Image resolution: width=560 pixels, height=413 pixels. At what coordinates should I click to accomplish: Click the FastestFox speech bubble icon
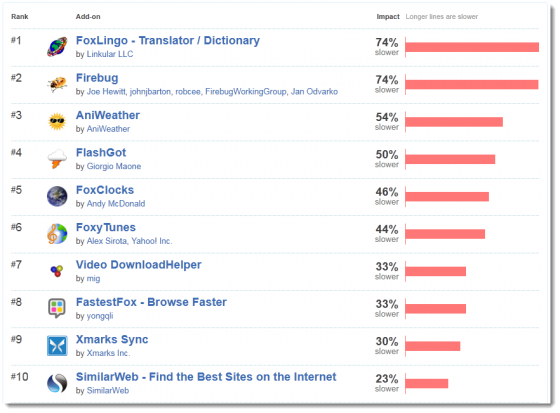tap(57, 308)
